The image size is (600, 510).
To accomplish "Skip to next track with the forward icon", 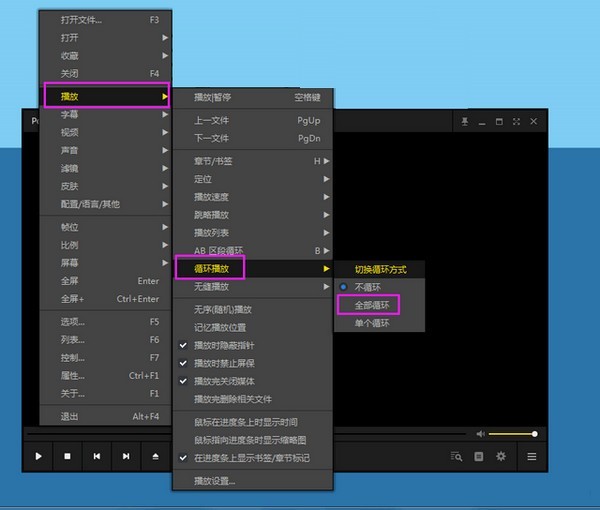I will (126, 457).
